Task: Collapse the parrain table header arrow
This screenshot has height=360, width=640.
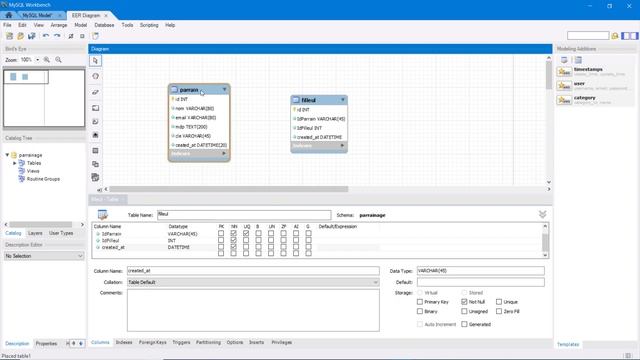Action: [224, 89]
